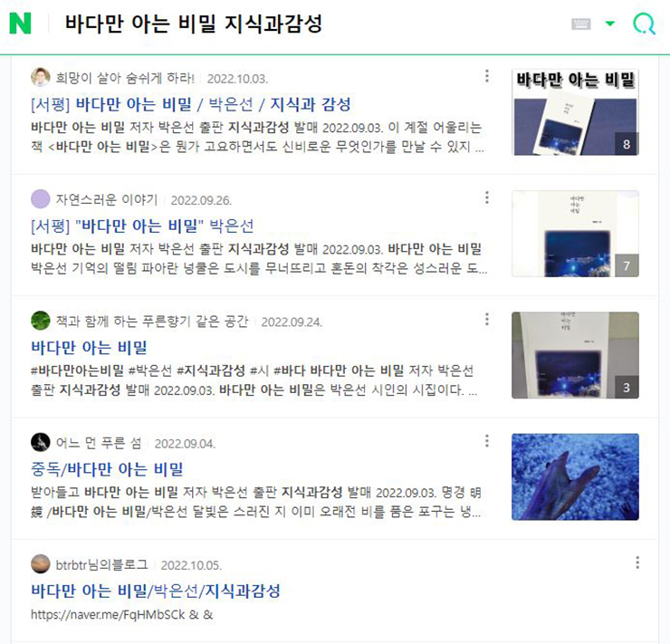Click 희망이 살아 숨쉬게 하라! blog profile avatar
The image size is (670, 644).
(41, 77)
